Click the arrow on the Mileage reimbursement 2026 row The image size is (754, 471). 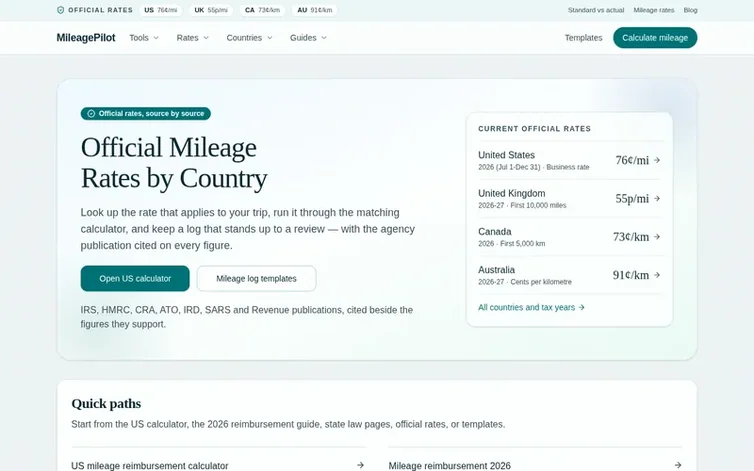678,465
